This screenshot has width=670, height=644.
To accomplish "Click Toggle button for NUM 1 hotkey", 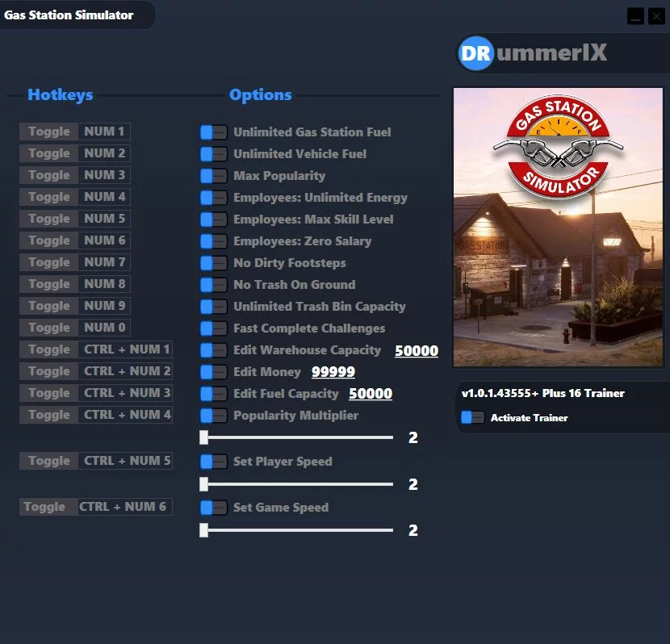I will (49, 132).
